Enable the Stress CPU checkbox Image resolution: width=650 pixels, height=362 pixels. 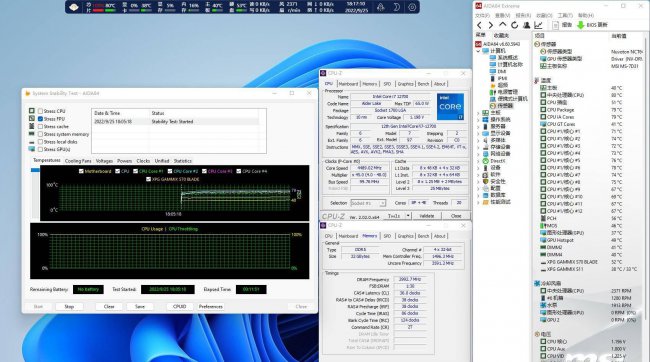point(40,111)
